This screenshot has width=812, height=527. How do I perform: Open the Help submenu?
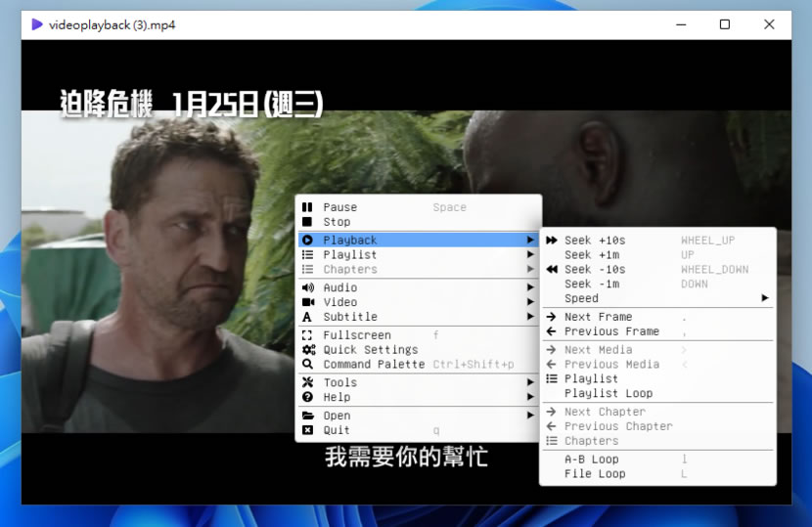[337, 397]
